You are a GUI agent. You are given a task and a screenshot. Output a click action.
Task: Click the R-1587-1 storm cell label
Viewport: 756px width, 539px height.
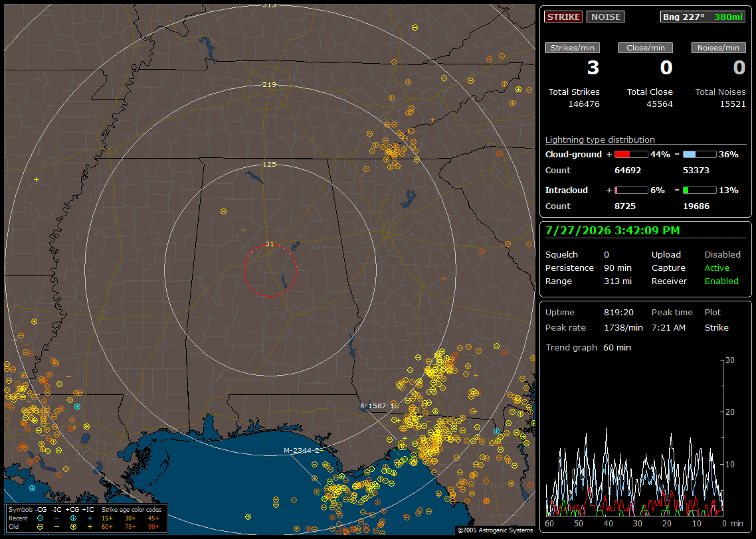tap(377, 406)
